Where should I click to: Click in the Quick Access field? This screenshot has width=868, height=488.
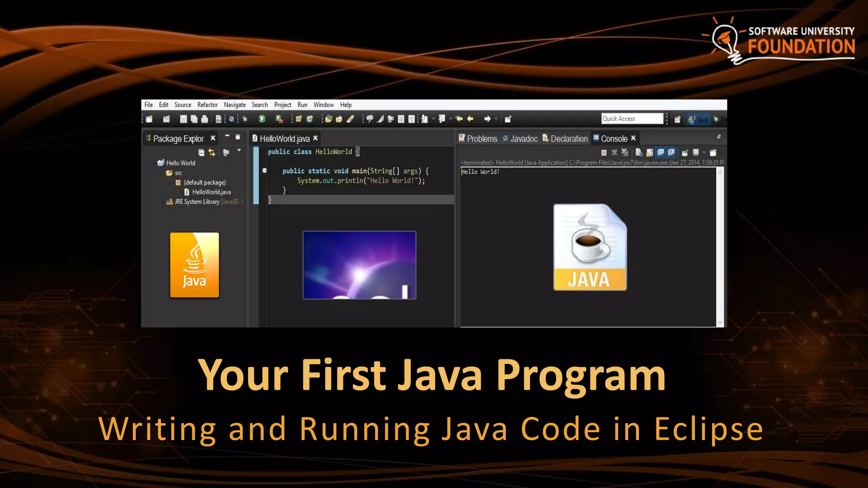click(x=632, y=119)
